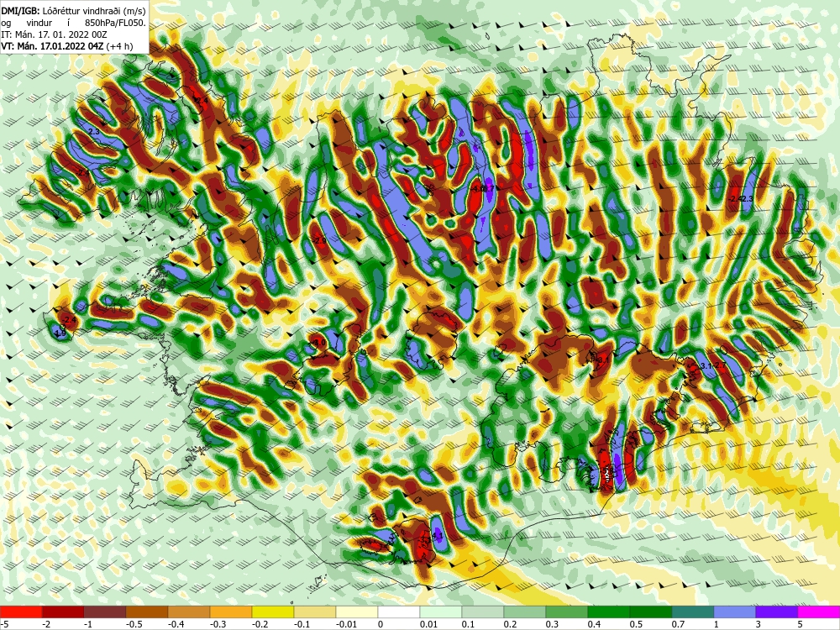This screenshot has width=840, height=630.
Task: Select the orange -0.3 legend swatch
Action: click(231, 612)
